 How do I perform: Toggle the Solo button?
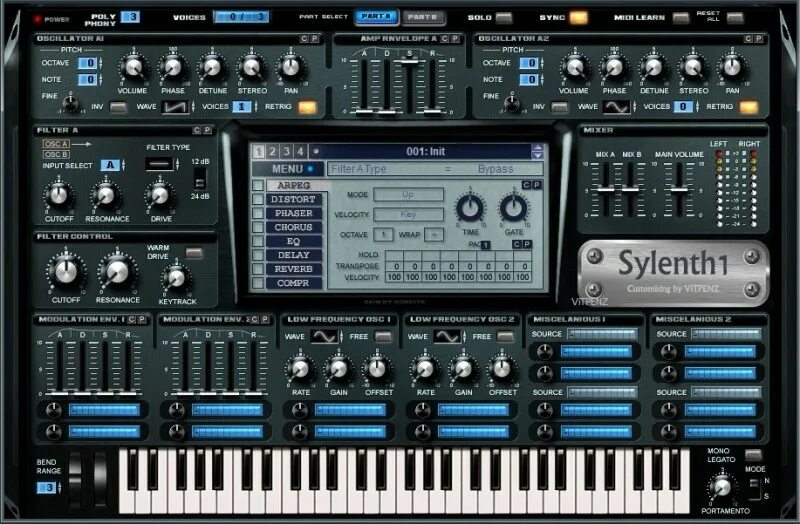pos(504,18)
